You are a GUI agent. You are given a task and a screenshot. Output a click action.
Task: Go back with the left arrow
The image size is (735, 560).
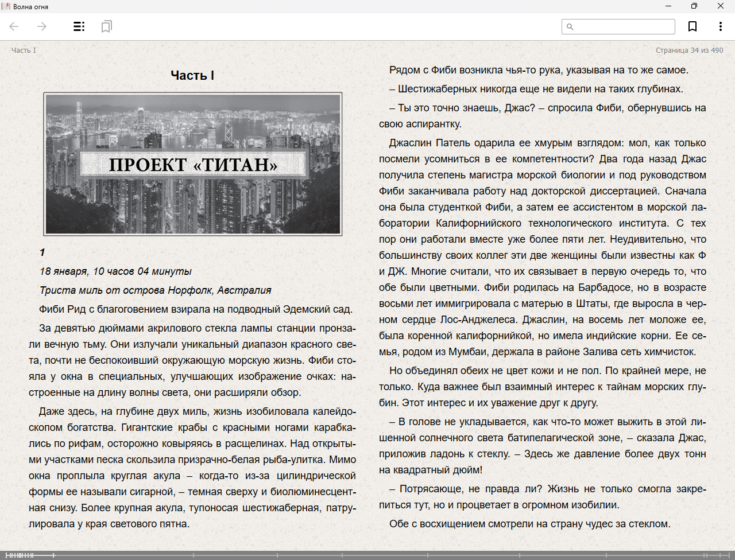[14, 26]
